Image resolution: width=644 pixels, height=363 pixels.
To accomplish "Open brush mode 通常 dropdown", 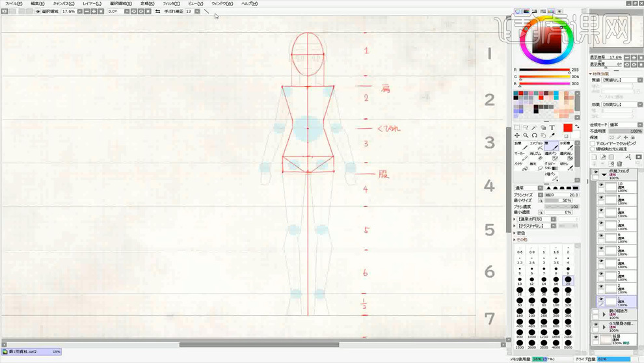I will pos(541,188).
